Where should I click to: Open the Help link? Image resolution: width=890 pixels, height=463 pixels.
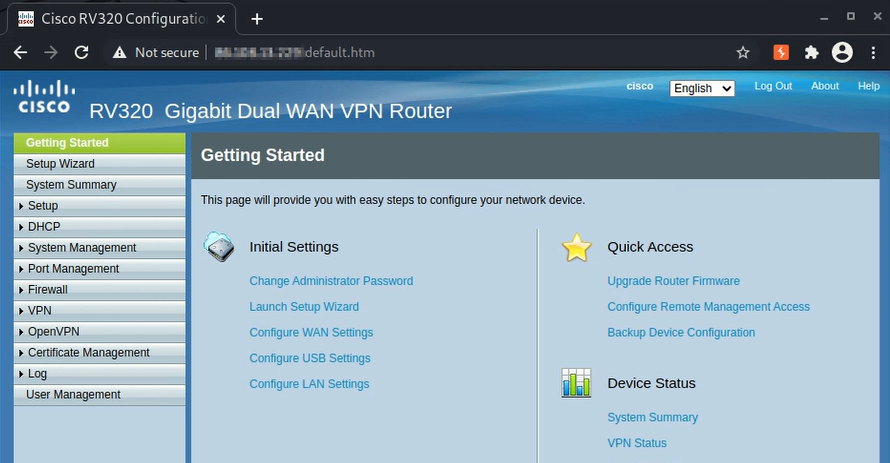coord(868,86)
